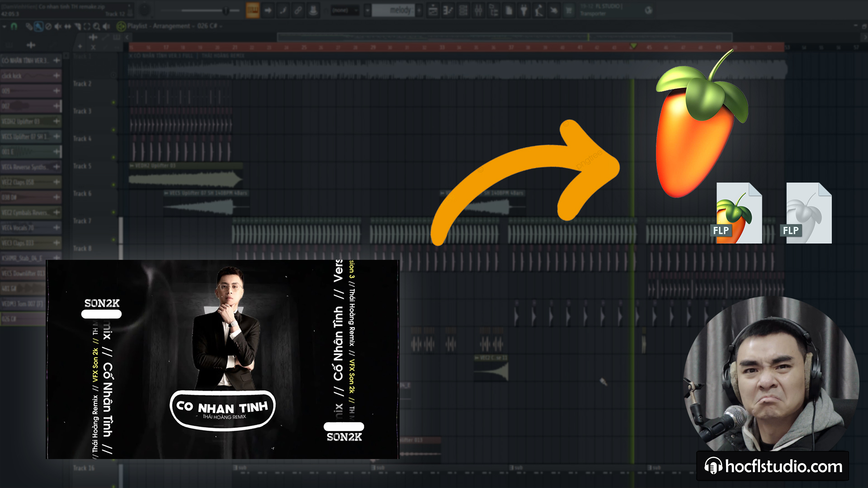Click the stamp-shaped icon next to the link icon
Viewport: 868px width, 488px height.
coord(313,10)
